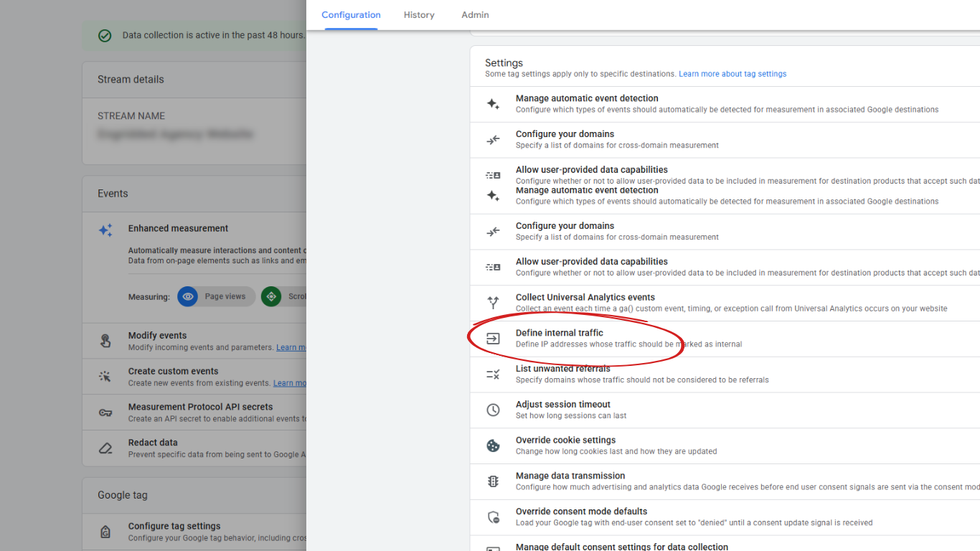Select the Measurement Protocol API secrets key icon
This screenshot has width=980, height=551.
[107, 412]
